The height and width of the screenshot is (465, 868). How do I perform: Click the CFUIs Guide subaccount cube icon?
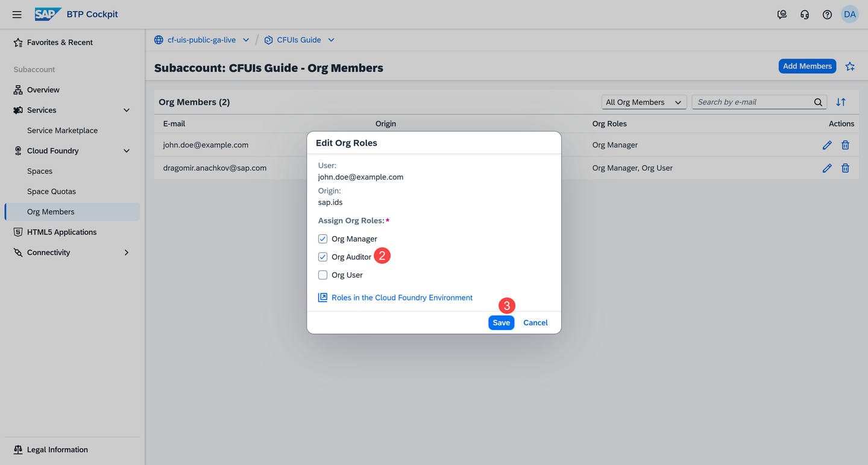click(268, 40)
